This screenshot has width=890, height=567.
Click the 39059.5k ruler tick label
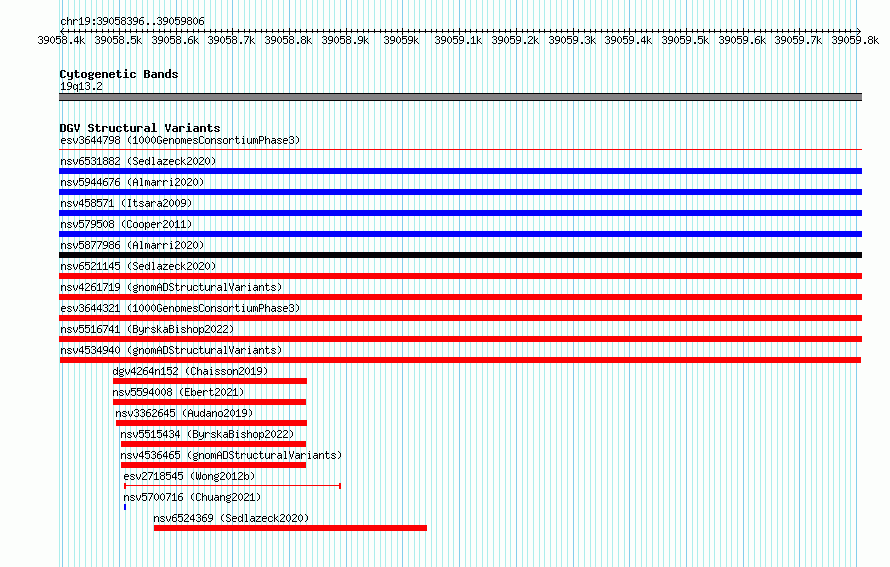(x=685, y=40)
